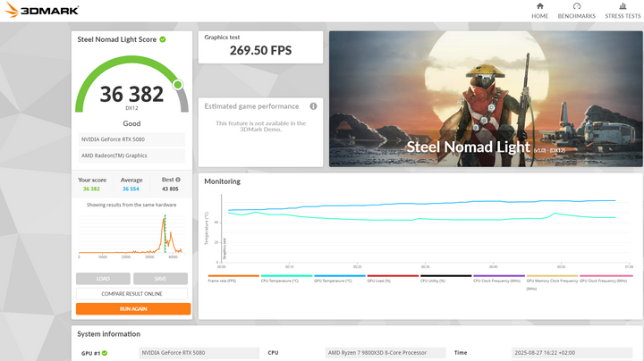This screenshot has height=361, width=644.
Task: Click the 3DMark logo
Action: 40,11
